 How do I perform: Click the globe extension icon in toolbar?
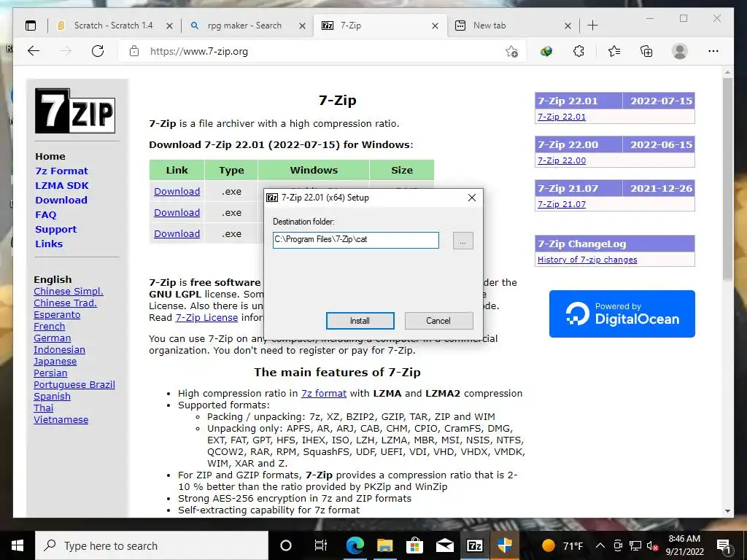point(546,51)
